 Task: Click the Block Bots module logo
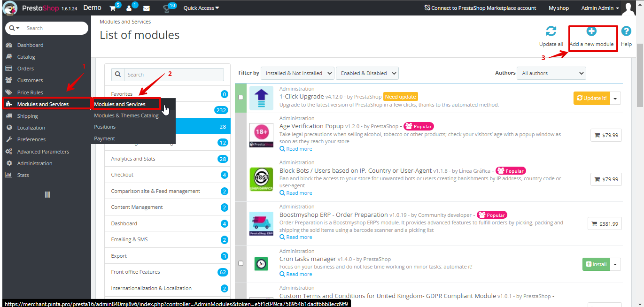coord(261,179)
